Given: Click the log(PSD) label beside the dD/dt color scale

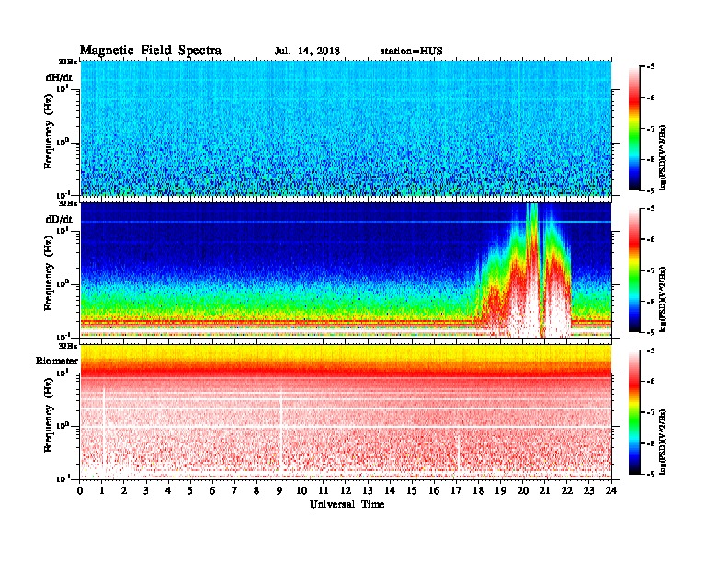Looking at the screenshot, I should point(663,299).
